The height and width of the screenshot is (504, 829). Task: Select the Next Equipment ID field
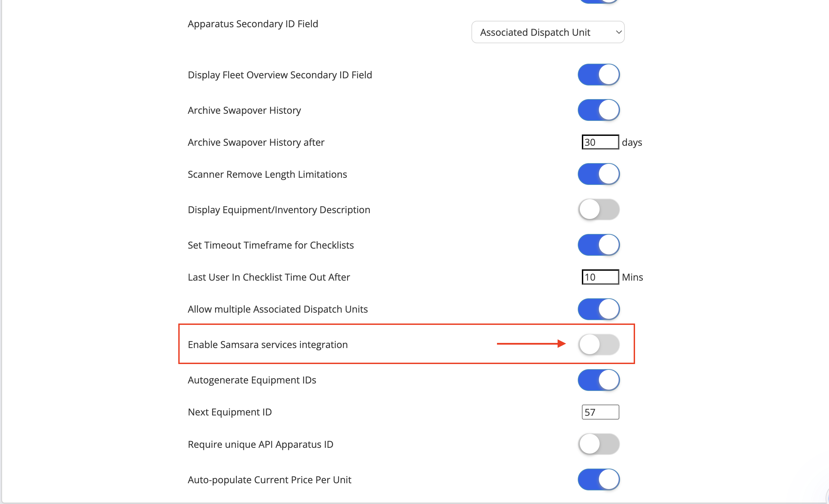600,412
